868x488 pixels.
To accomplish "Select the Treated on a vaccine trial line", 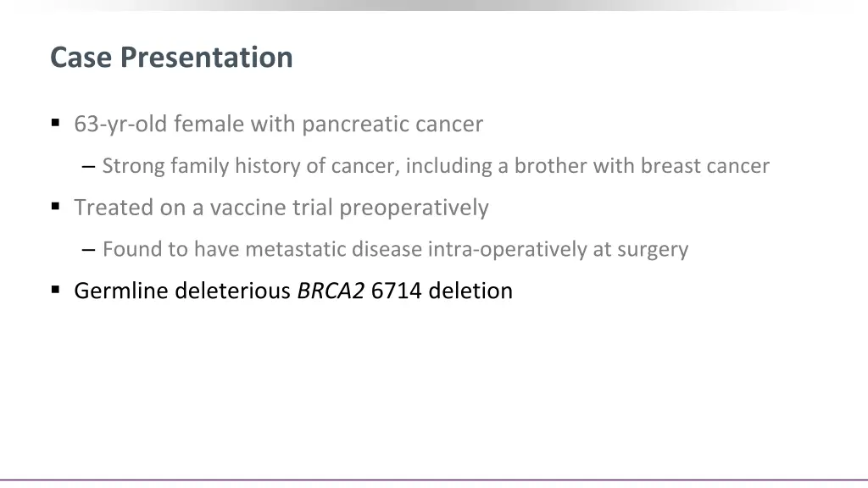I will 281,208.
